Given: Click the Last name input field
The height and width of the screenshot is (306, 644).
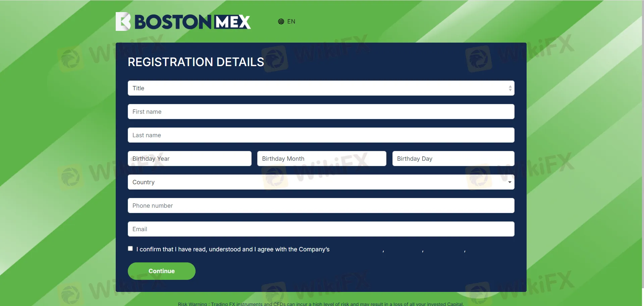Looking at the screenshot, I should [321, 135].
